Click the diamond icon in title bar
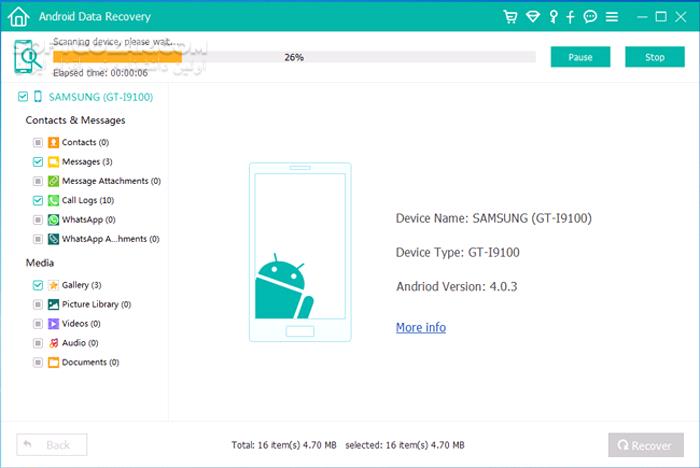Viewport: 700px width, 468px height. point(534,17)
